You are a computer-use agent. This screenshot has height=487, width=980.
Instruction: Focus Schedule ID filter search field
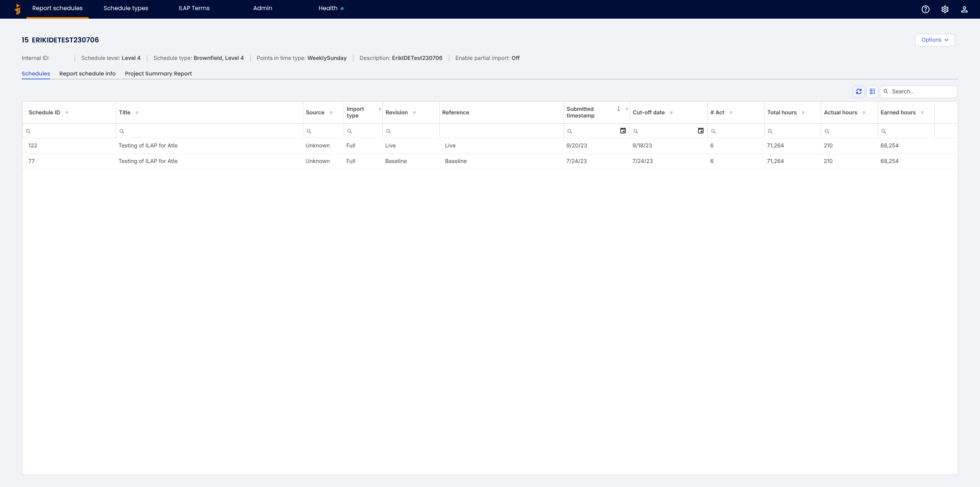coord(69,131)
